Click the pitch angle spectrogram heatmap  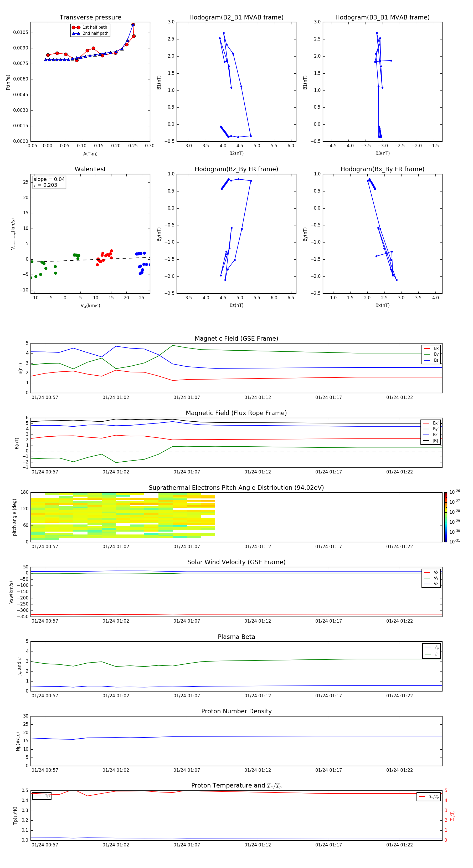pyautogui.click(x=123, y=517)
